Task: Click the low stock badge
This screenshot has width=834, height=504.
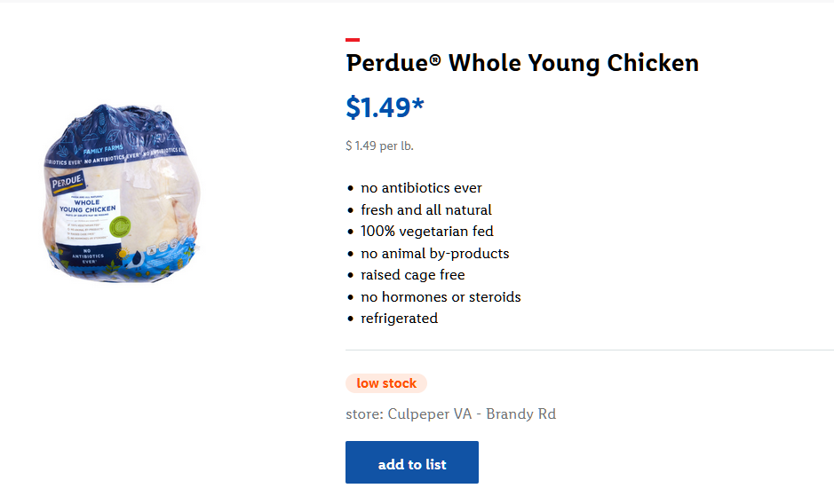Action: [386, 383]
